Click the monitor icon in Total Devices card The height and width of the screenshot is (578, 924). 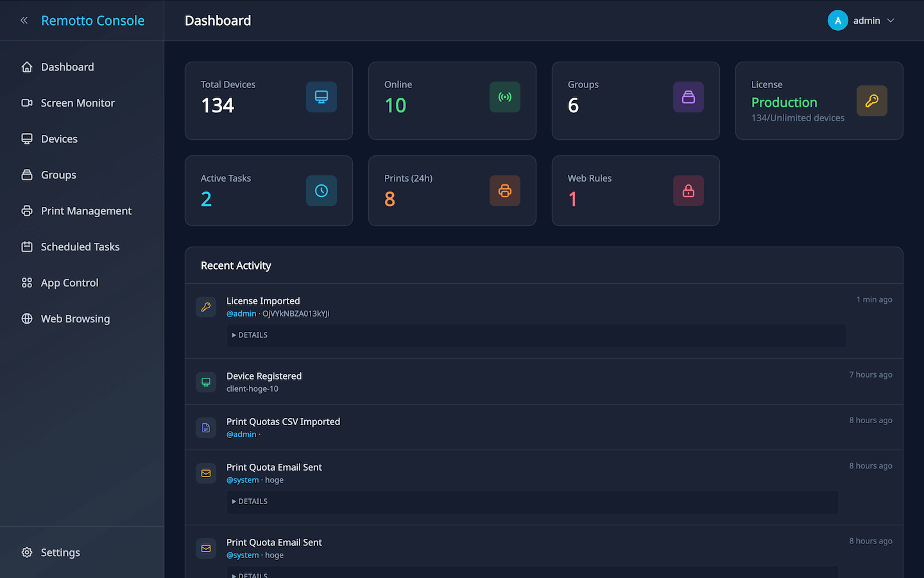321,97
